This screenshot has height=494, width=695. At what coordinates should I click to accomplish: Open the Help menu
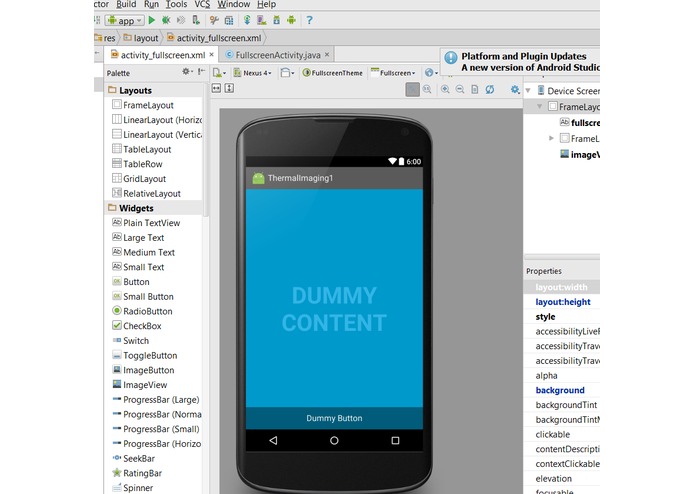click(266, 4)
